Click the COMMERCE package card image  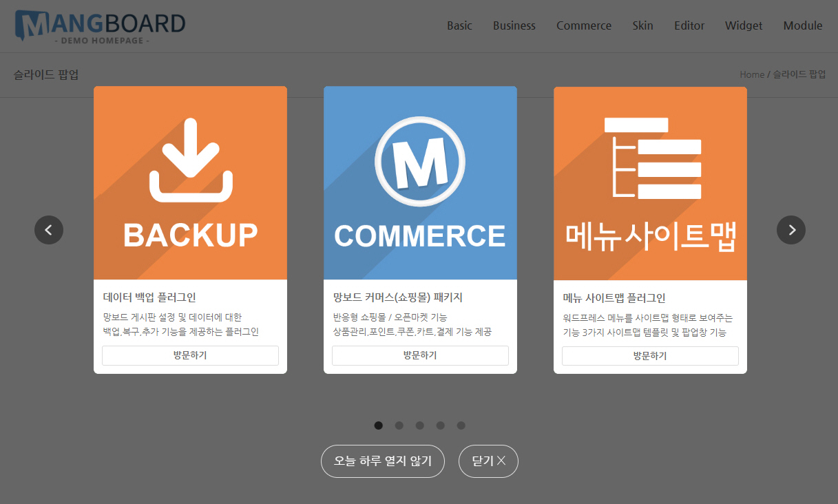420,183
